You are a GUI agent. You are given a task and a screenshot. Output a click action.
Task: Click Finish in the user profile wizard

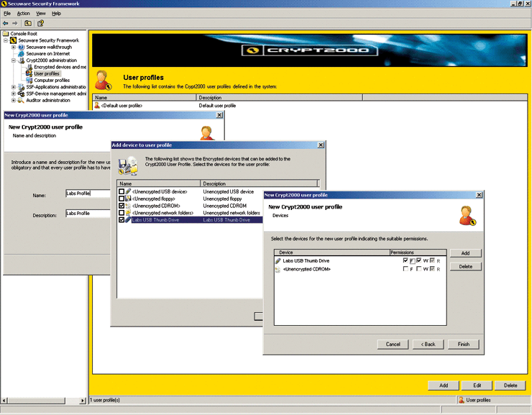[464, 344]
